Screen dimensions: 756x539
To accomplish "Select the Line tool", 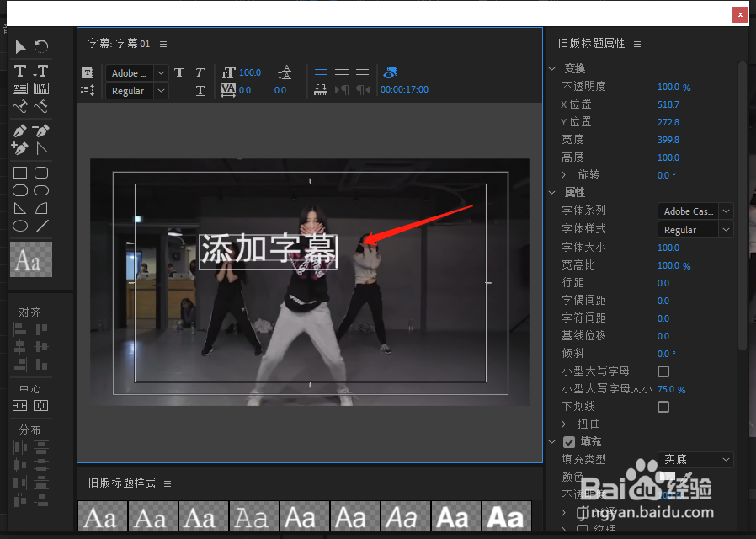I will 40,225.
